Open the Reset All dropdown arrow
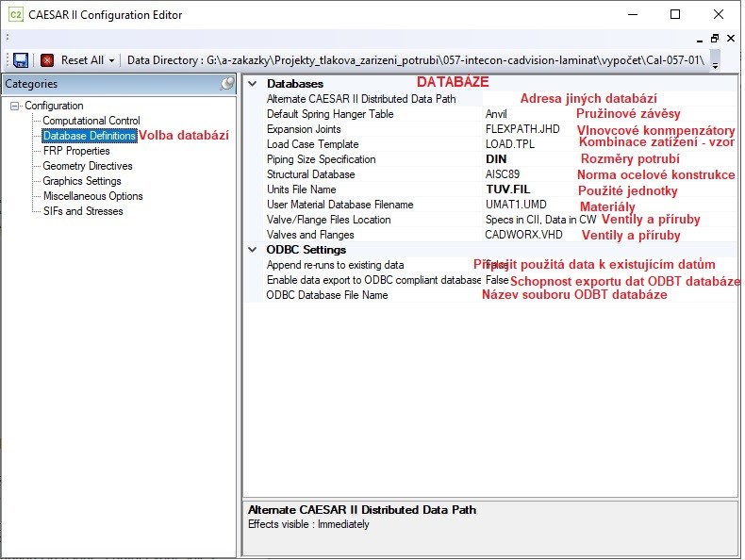 [x=111, y=60]
